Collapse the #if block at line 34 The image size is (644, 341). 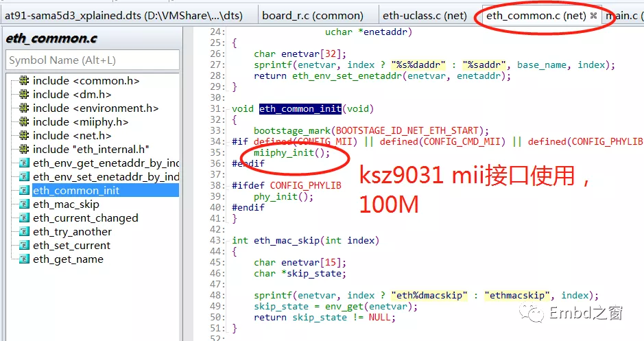point(227,141)
